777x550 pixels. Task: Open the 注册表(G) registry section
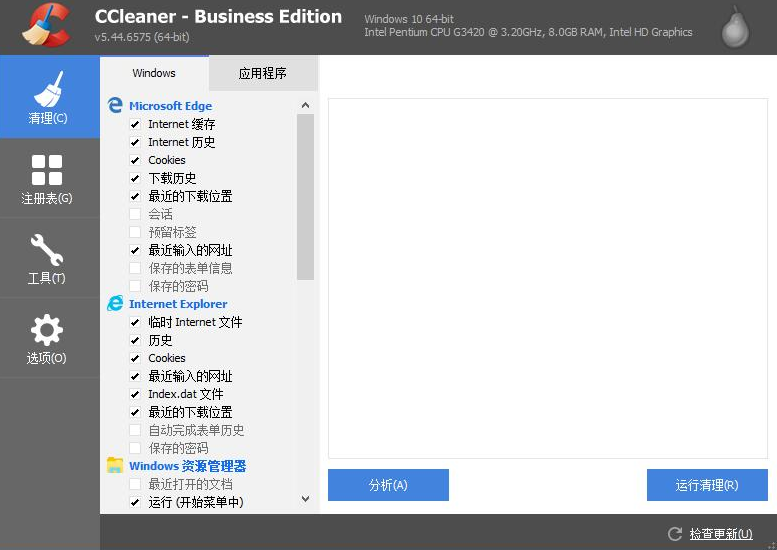[50, 178]
